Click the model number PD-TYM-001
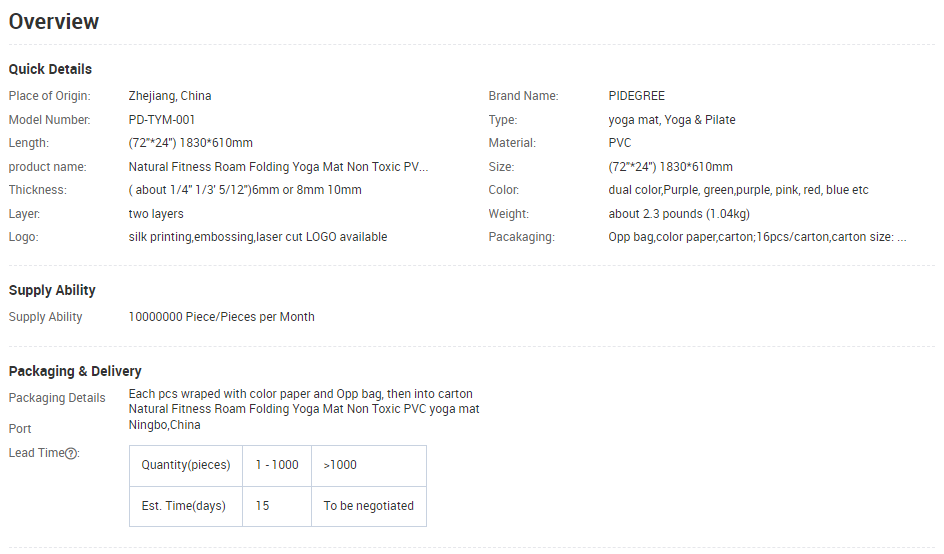 [x=162, y=120]
